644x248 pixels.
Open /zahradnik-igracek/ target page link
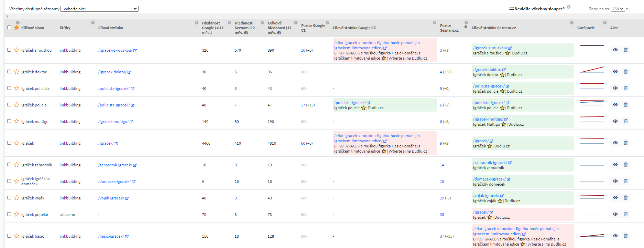click(115, 165)
